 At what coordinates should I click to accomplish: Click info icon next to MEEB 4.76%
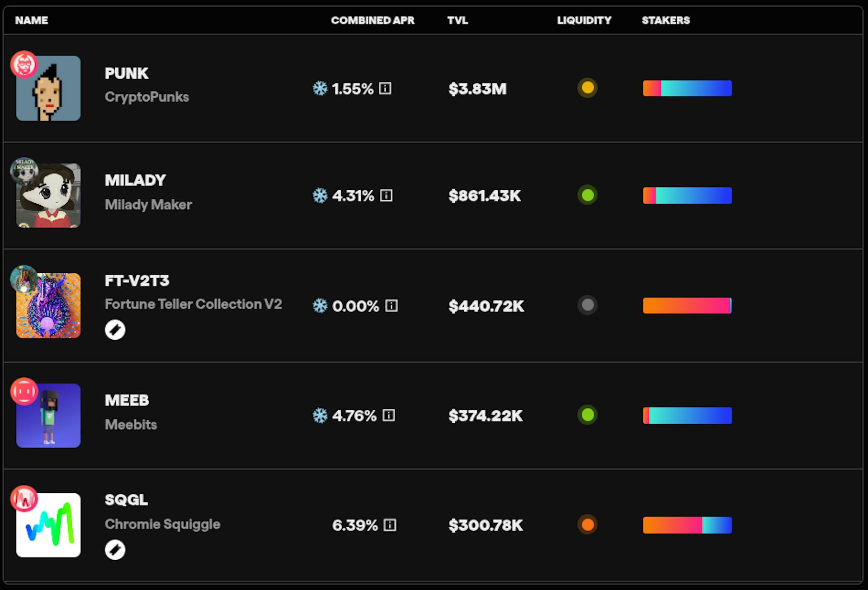(389, 415)
